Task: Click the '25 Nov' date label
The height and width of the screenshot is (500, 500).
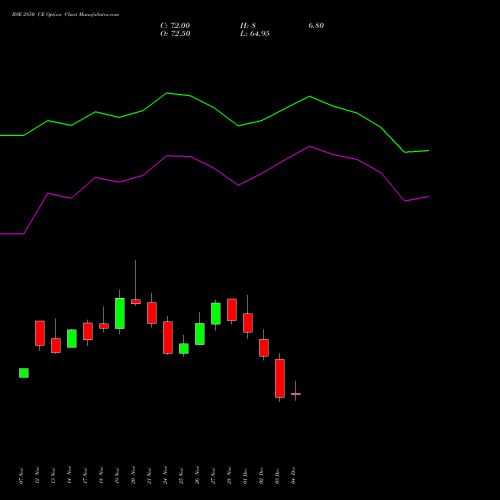Action: click(182, 476)
